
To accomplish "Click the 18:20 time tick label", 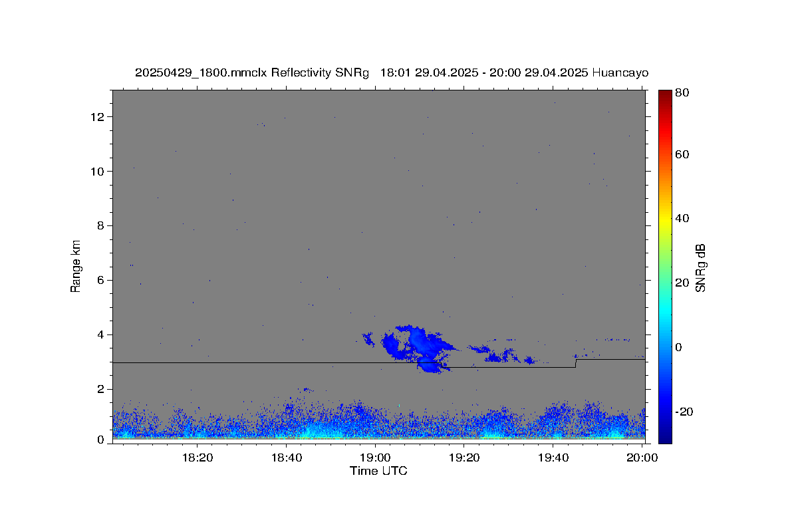I will [197, 458].
